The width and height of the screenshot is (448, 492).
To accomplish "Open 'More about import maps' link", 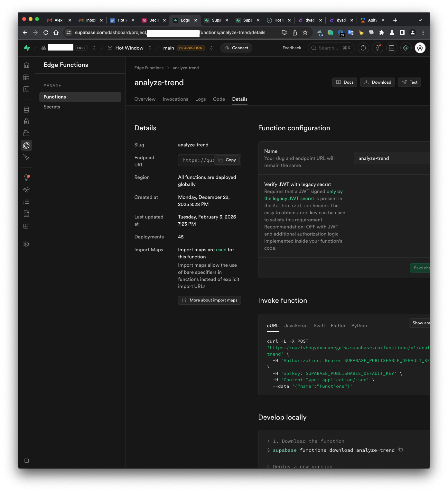I will tap(210, 300).
